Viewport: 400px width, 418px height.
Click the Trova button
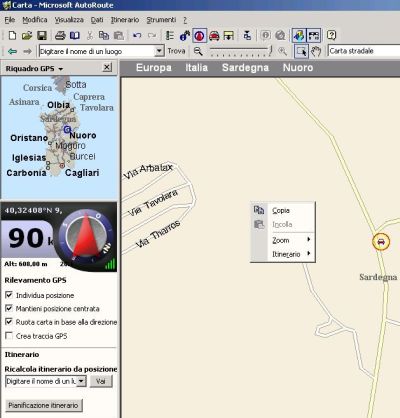click(176, 51)
